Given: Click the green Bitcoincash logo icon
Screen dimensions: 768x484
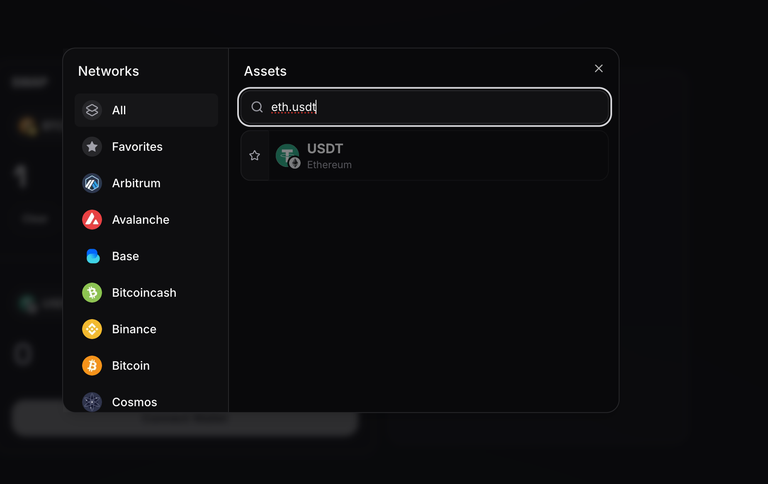Looking at the screenshot, I should [92, 292].
